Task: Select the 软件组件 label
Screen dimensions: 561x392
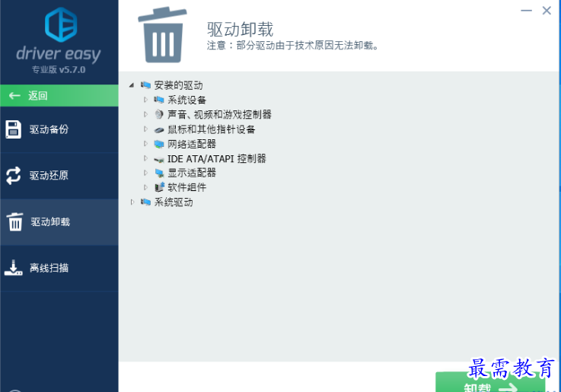Action: [x=186, y=187]
